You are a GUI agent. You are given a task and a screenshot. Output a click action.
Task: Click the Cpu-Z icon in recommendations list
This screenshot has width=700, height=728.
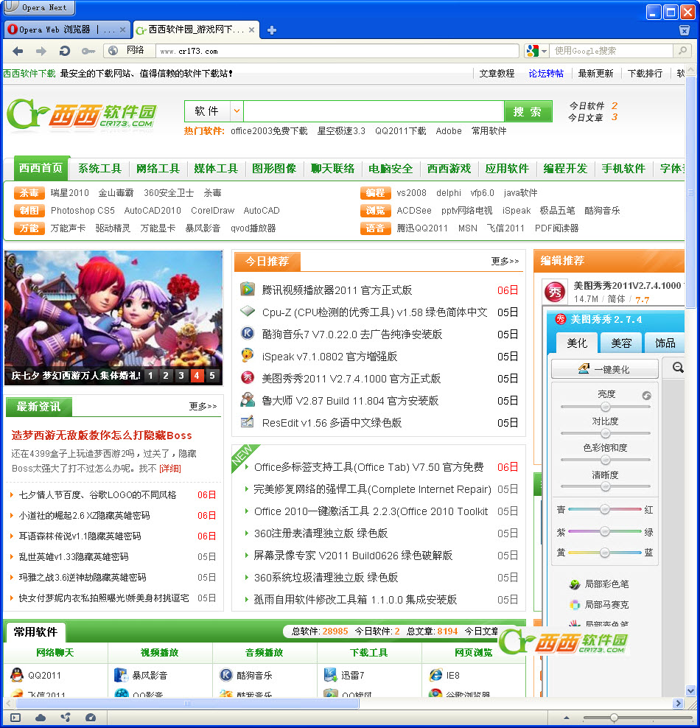coord(247,312)
